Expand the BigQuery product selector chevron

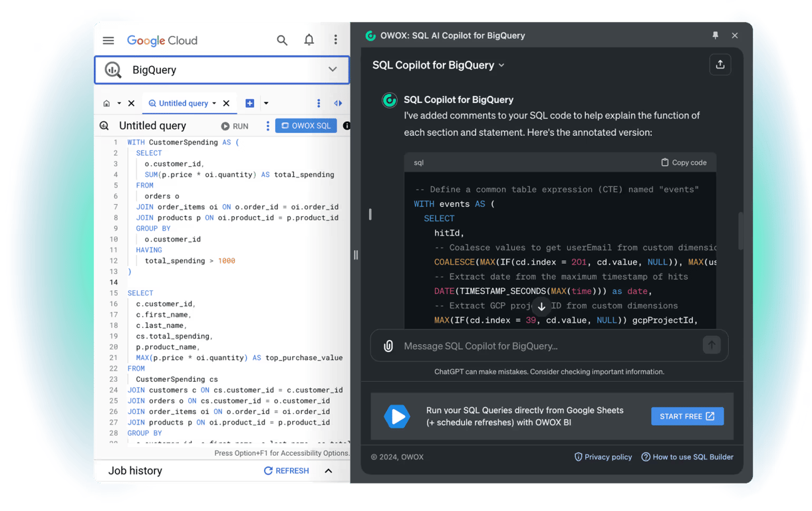[x=333, y=70]
